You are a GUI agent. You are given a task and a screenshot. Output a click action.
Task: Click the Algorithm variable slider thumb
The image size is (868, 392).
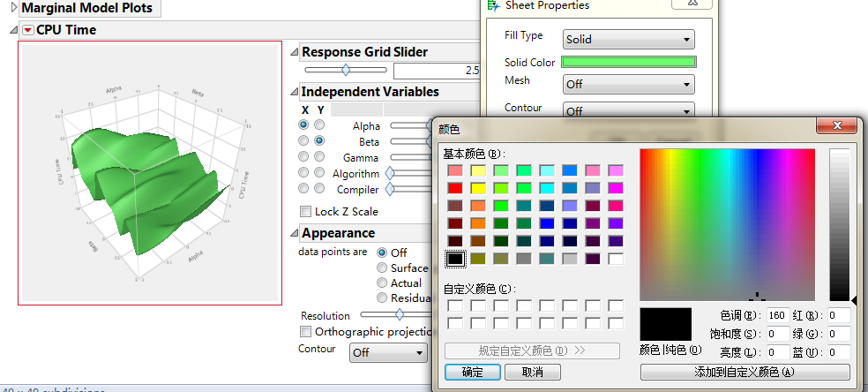[390, 173]
